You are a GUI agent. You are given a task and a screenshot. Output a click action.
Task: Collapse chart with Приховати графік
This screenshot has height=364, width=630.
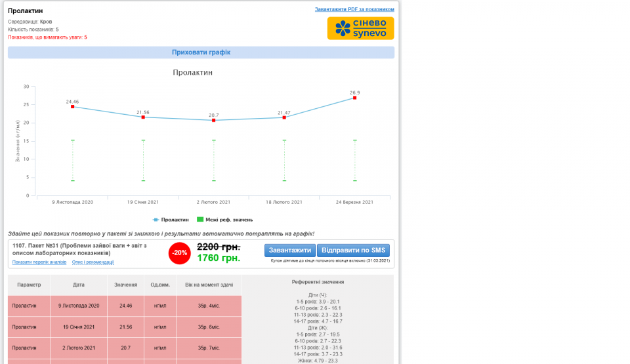point(201,52)
